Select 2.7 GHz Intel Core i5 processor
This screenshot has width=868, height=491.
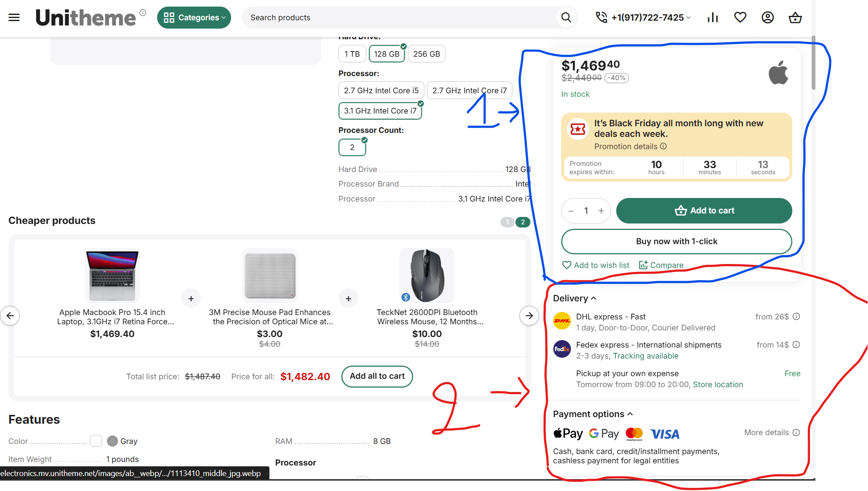381,91
